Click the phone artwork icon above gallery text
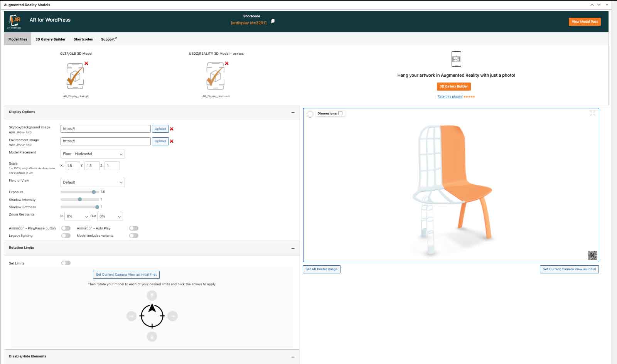This screenshot has width=617, height=364. [x=456, y=59]
